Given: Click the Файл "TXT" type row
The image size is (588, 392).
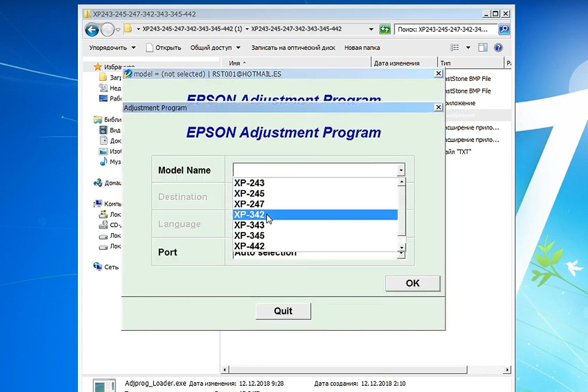Looking at the screenshot, I should coord(458,152).
